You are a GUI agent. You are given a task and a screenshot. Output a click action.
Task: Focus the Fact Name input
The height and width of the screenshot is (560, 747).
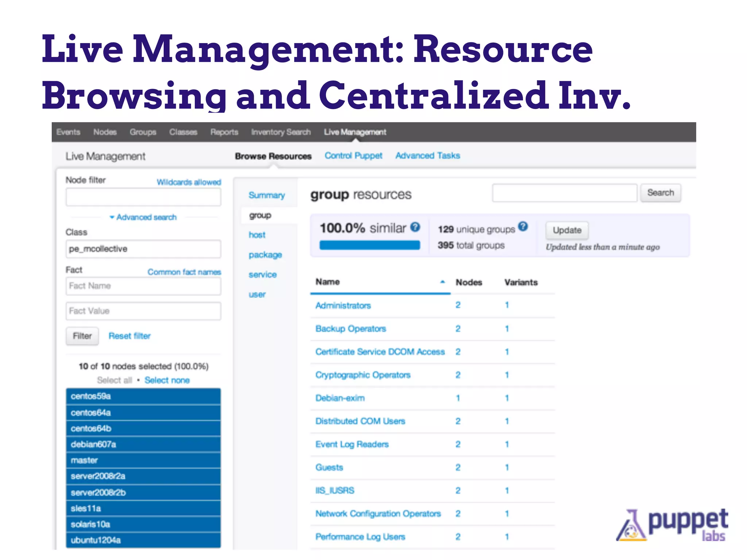click(143, 286)
